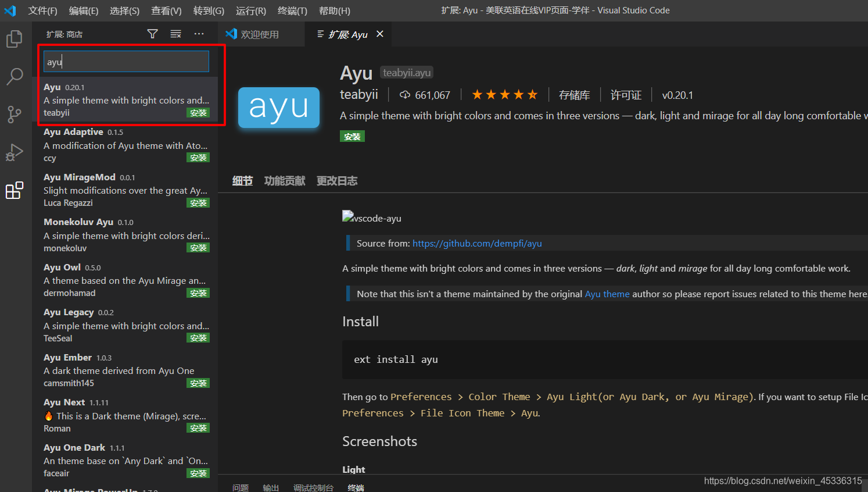Image resolution: width=868 pixels, height=492 pixels.
Task: Click the teabyii publisher name
Action: (359, 94)
